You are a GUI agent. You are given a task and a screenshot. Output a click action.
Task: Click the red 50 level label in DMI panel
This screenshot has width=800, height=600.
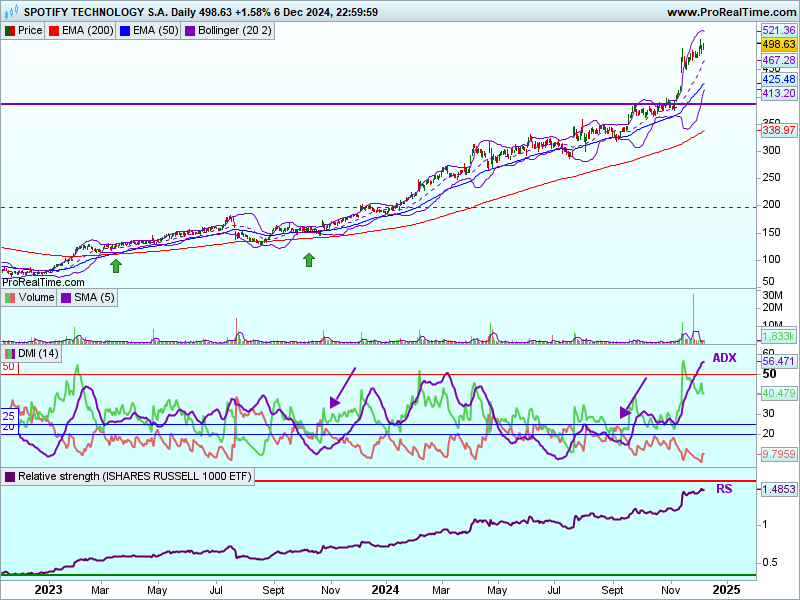pos(8,367)
